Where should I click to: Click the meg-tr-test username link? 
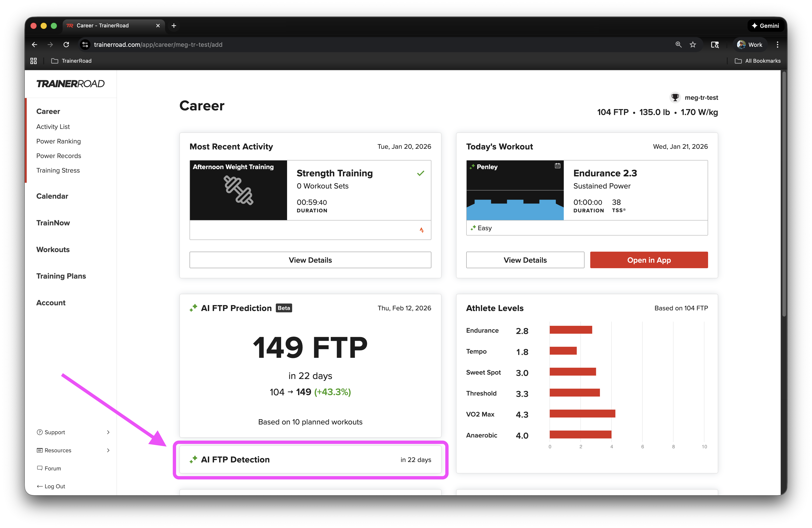click(x=701, y=98)
